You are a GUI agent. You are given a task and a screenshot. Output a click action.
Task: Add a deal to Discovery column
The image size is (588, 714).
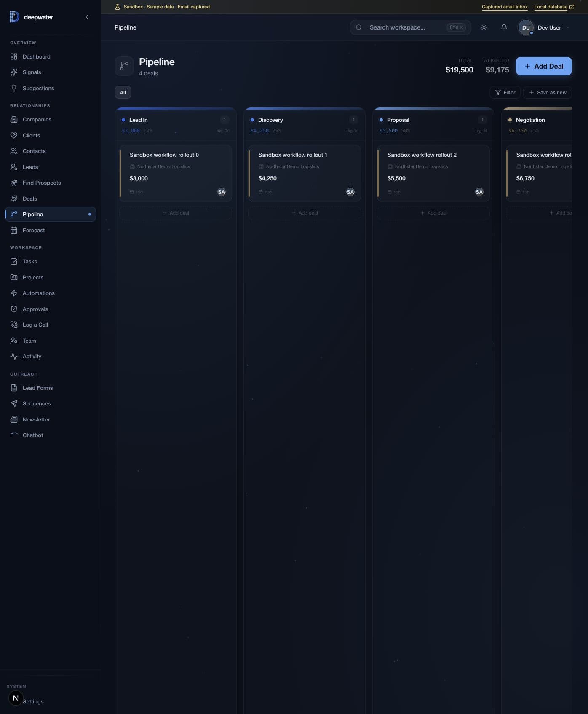[x=305, y=213]
